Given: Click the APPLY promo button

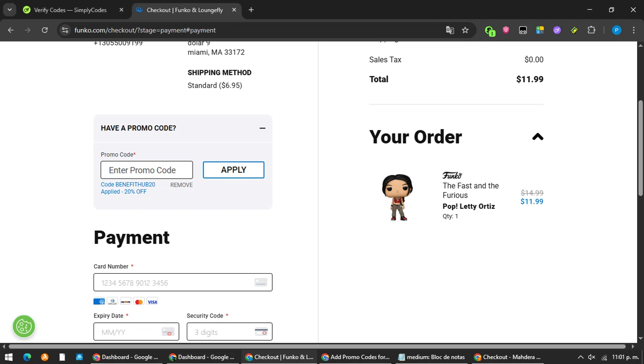Looking at the screenshot, I should pos(234,170).
